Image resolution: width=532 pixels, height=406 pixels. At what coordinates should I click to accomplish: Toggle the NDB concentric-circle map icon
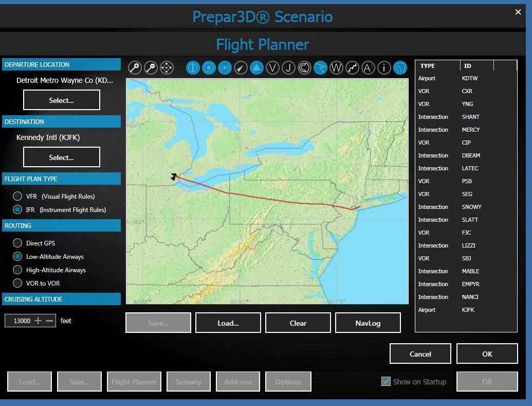(225, 68)
